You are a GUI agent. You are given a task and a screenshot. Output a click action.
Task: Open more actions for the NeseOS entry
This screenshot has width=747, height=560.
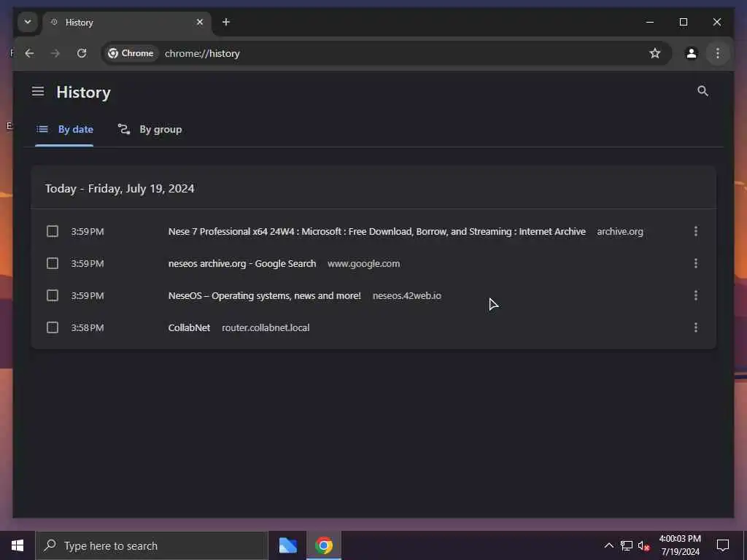[695, 296]
